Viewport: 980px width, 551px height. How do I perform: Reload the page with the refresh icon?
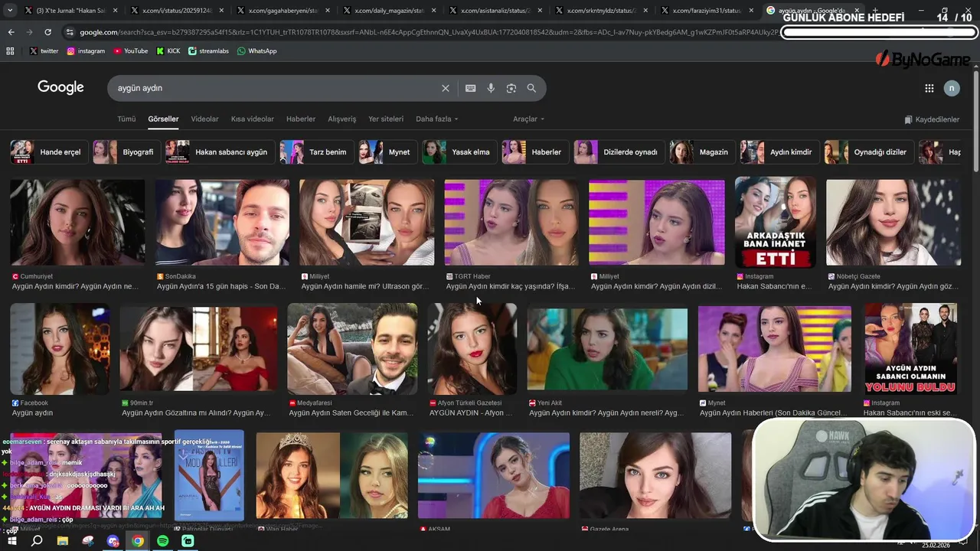coord(47,32)
